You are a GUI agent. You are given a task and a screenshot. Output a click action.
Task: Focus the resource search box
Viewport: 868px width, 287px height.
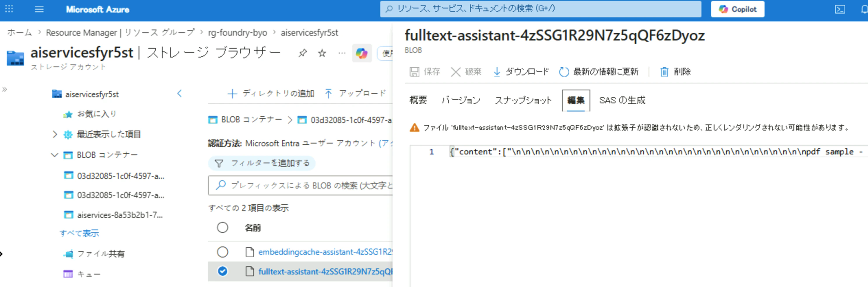(x=541, y=9)
